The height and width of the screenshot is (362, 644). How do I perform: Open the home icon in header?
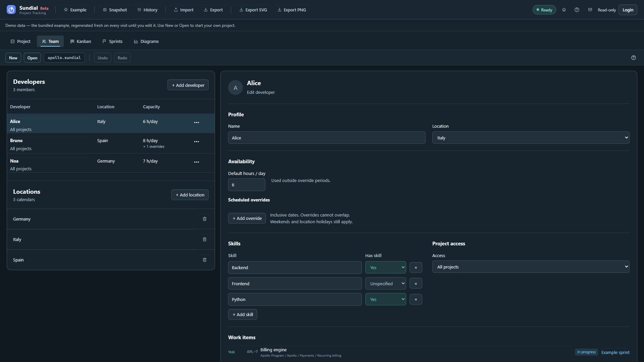[x=564, y=10]
